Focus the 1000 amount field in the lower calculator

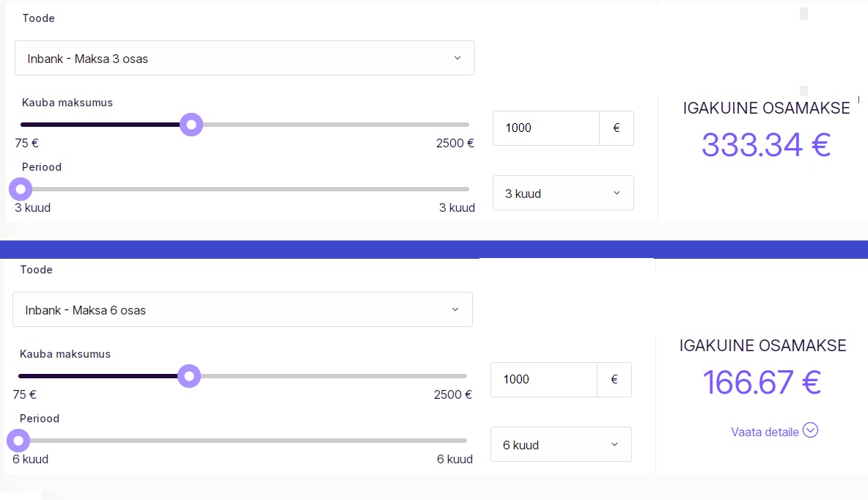[x=544, y=380]
